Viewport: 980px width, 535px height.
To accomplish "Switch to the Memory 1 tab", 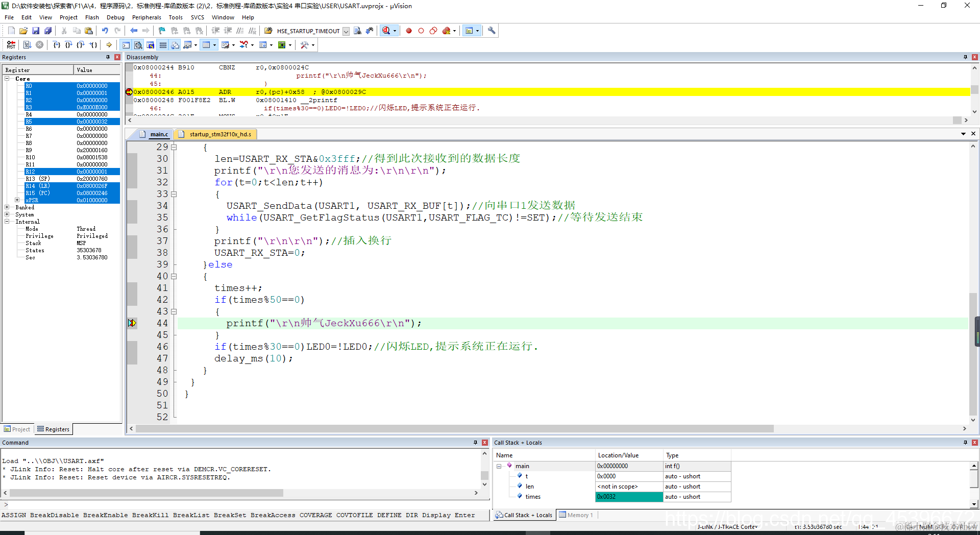I will click(576, 515).
